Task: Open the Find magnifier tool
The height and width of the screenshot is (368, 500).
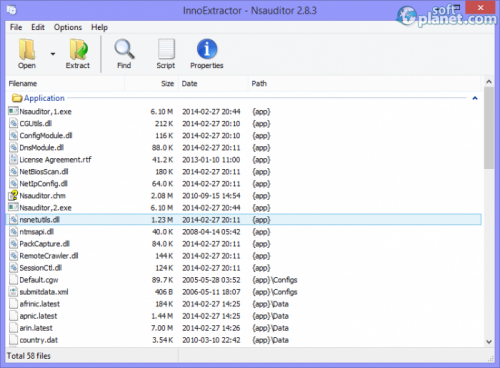Action: [124, 49]
